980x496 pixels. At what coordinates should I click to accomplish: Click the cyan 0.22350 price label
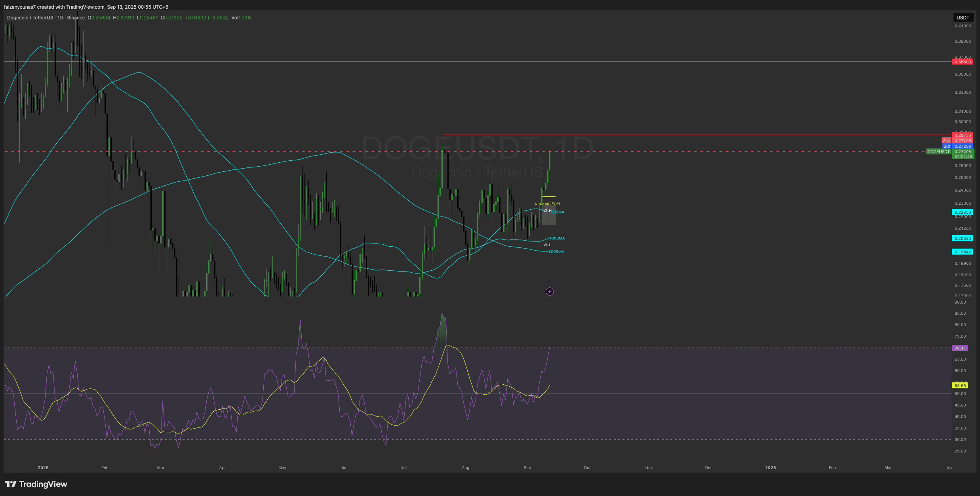point(962,213)
